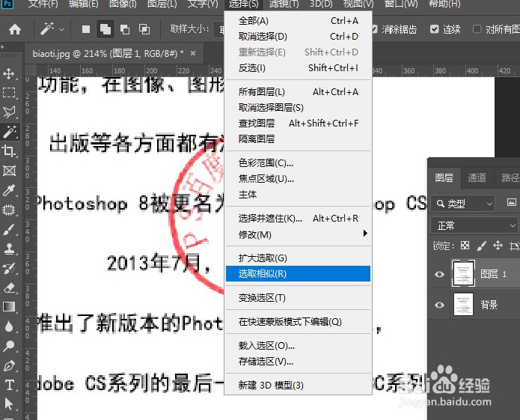Viewport: 520px width, 420px height.
Task: Click pixel layer filter icon in Layers panel
Action: point(511,202)
